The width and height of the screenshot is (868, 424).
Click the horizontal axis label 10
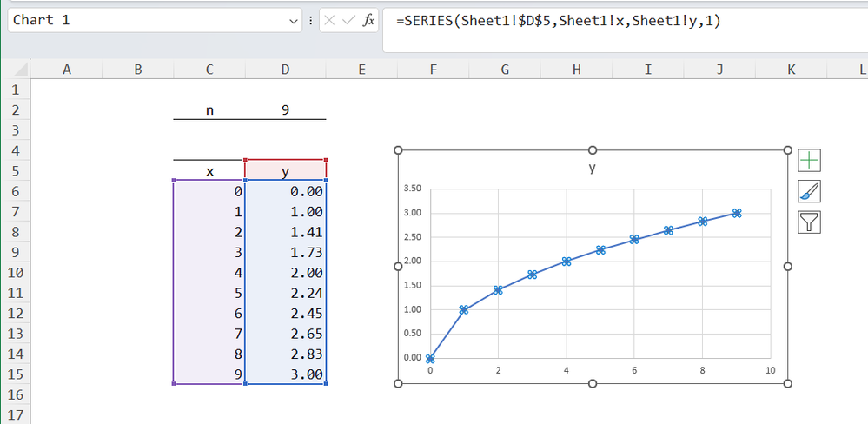(770, 370)
